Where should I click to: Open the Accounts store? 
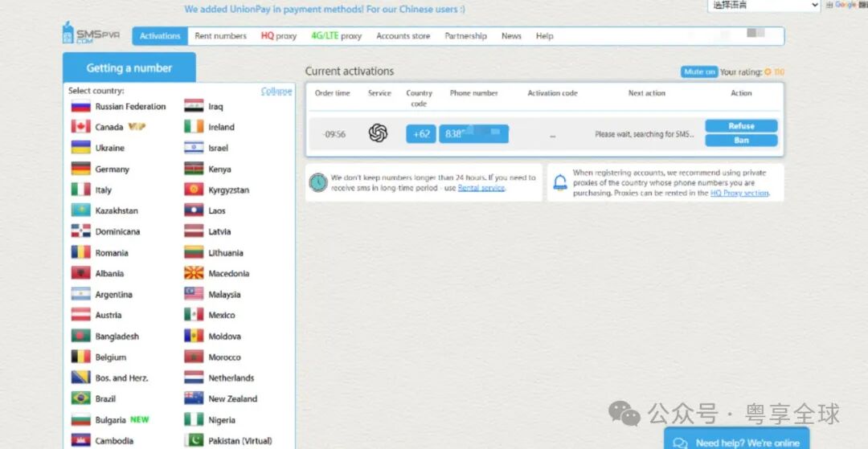click(403, 36)
